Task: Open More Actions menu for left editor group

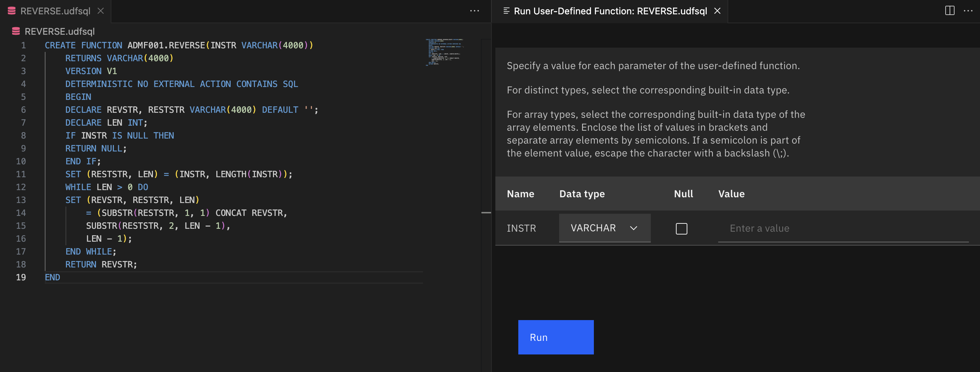Action: pyautogui.click(x=474, y=11)
